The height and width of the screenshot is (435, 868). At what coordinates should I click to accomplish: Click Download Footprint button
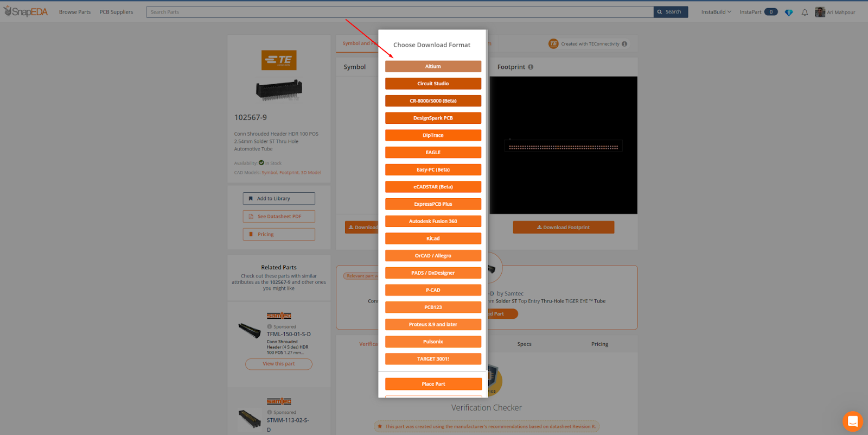tap(564, 227)
